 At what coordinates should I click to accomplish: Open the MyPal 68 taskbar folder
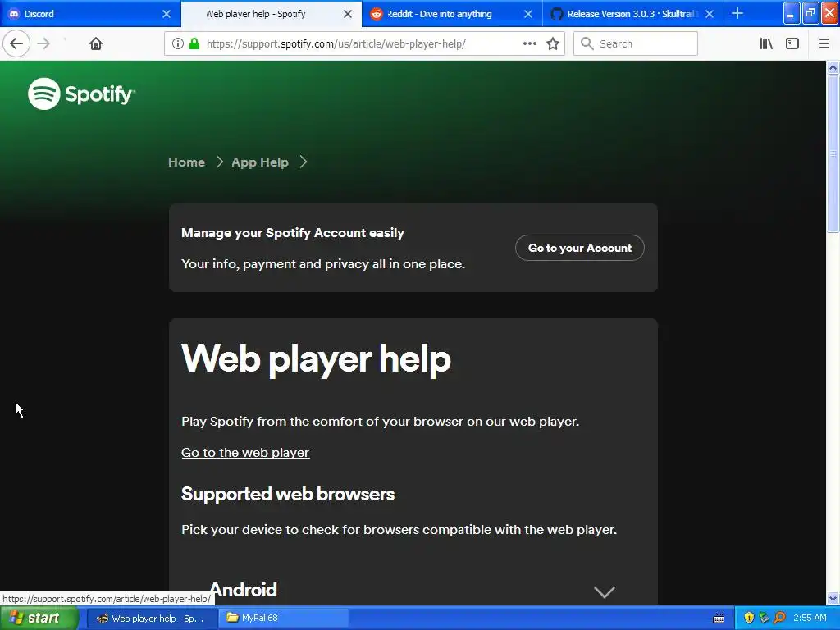[x=283, y=619]
